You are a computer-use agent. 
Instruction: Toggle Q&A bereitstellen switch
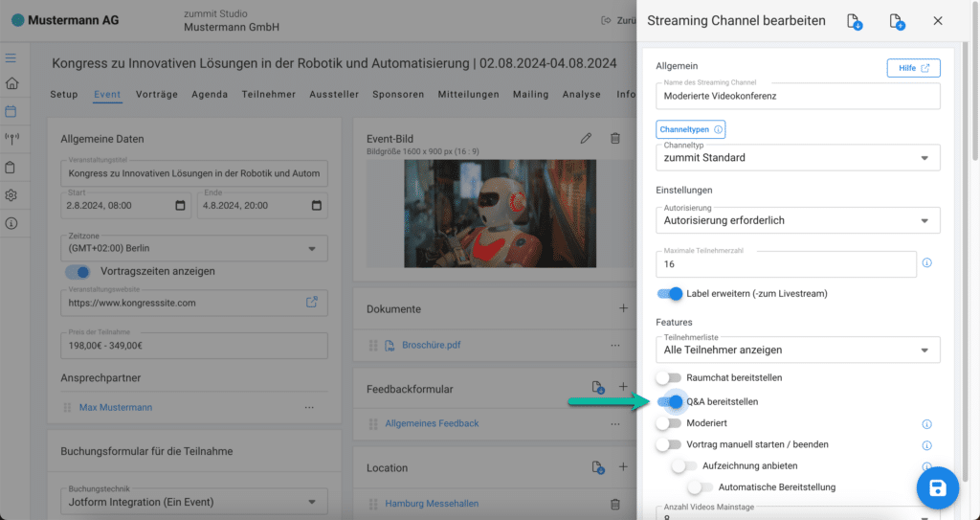coord(670,401)
